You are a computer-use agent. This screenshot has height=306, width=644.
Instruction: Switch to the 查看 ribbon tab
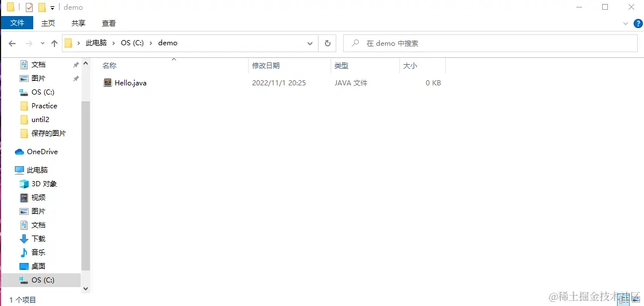tap(109, 23)
